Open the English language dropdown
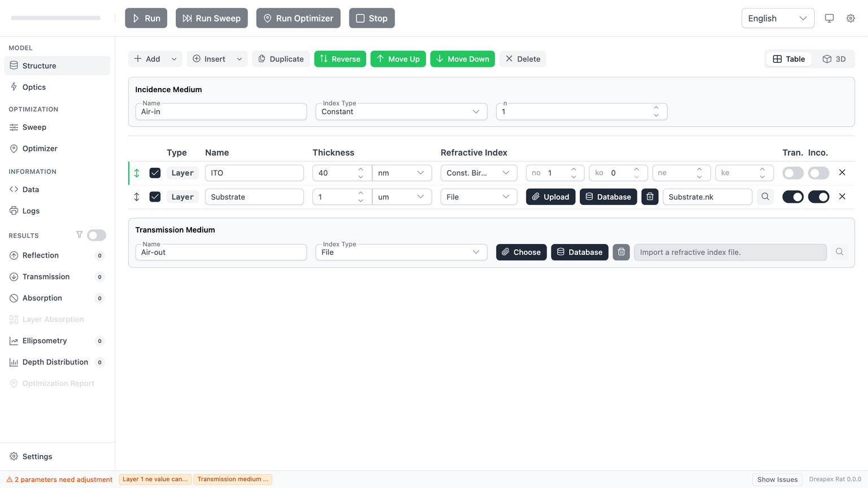 pyautogui.click(x=777, y=18)
